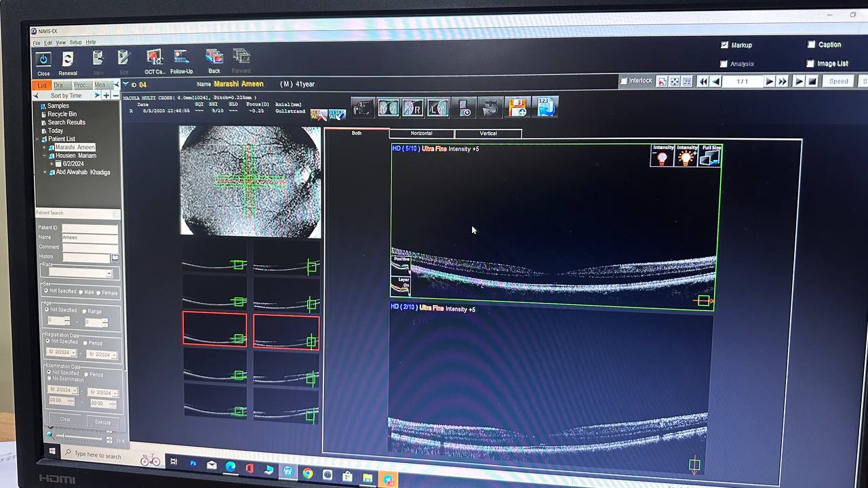Enable the Analysis checkbox
The width and height of the screenshot is (868, 488).
coord(724,64)
